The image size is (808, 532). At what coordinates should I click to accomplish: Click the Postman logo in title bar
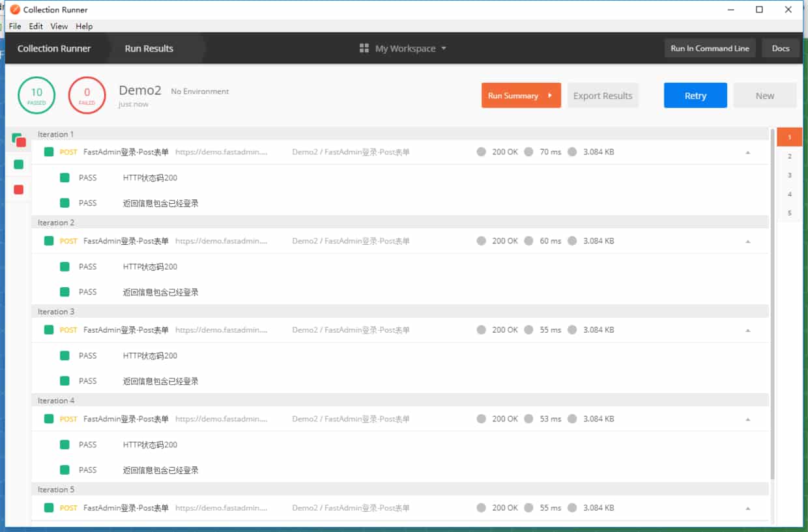15,10
